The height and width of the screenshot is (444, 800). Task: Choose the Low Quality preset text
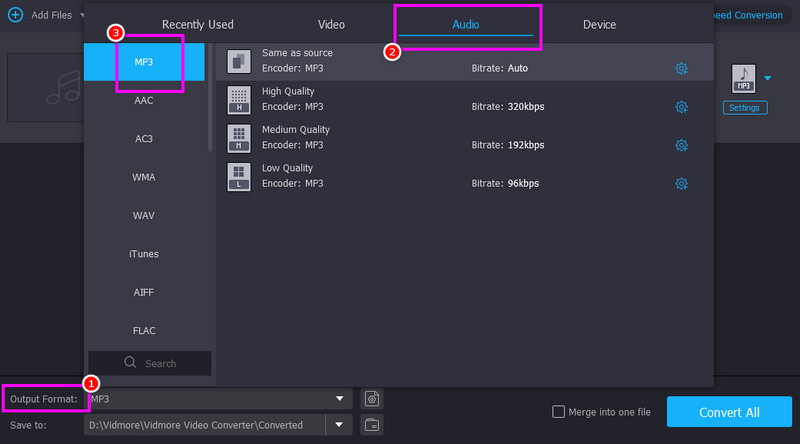[x=287, y=168]
